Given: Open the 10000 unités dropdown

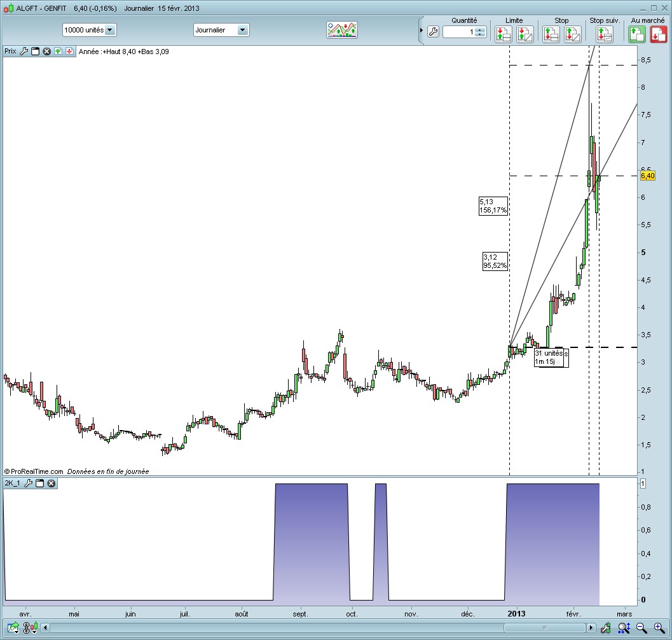Looking at the screenshot, I should coord(109,30).
